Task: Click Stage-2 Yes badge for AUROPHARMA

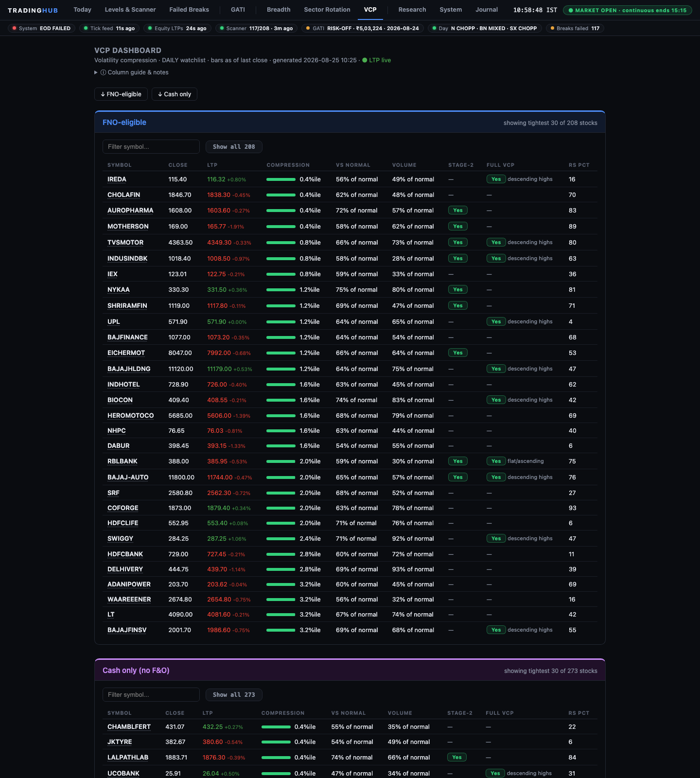Action: (458, 211)
